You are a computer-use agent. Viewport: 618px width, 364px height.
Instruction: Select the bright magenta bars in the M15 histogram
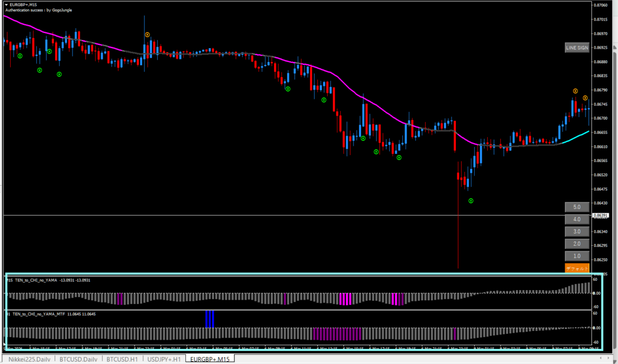tap(345, 299)
